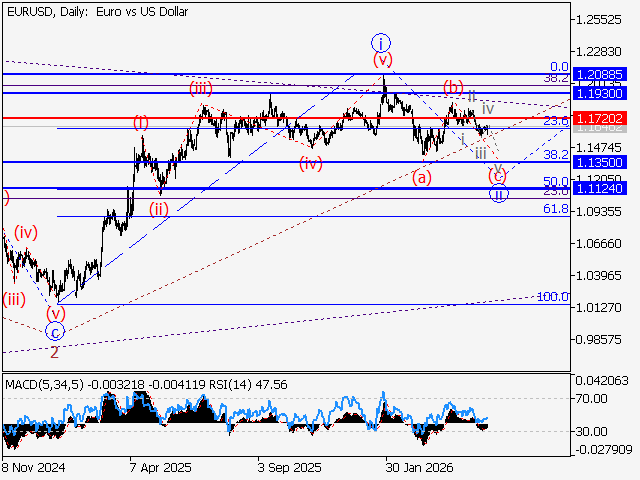This screenshot has width=640, height=480.
Task: Click the gray 'iv' subwave label
Action: click(488, 109)
